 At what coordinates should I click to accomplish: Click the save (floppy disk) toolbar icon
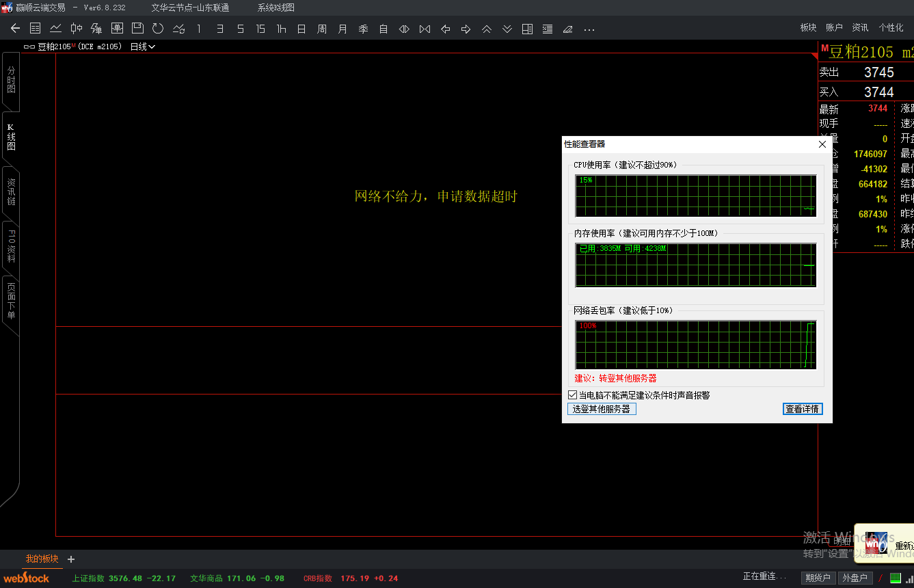click(137, 29)
